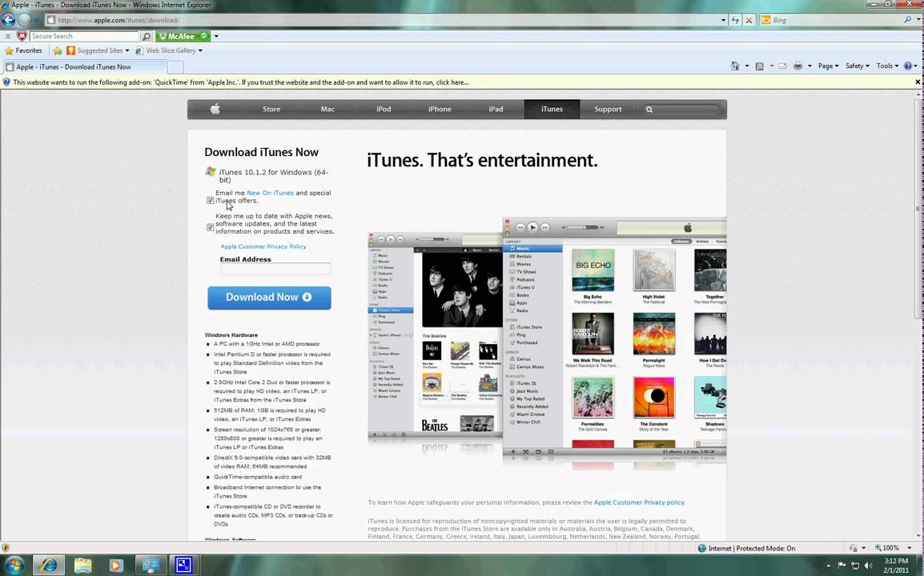Click the Add to Favorites Bar icon
Viewport: 924px width, 576px height.
click(57, 50)
